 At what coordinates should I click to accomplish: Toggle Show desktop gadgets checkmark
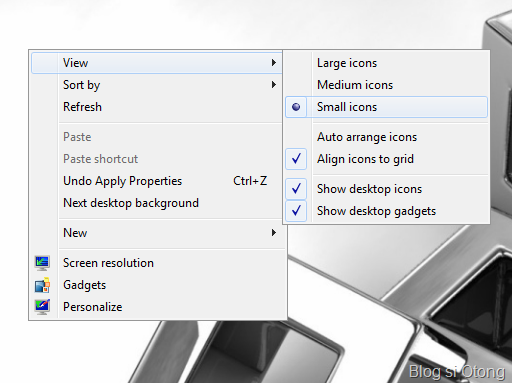click(x=296, y=211)
